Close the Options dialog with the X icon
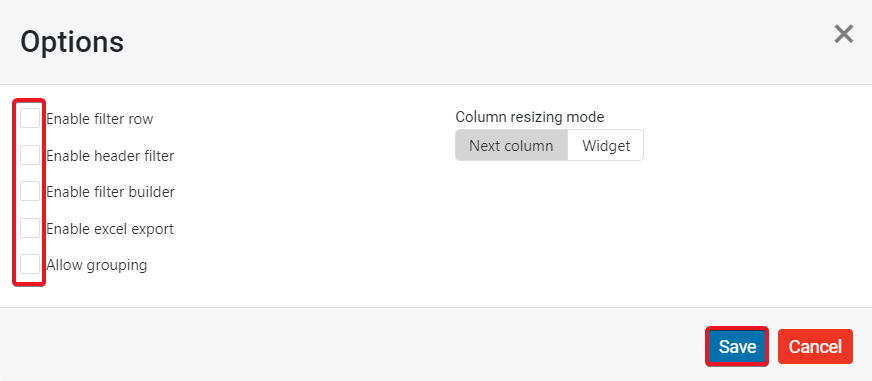This screenshot has width=872, height=381. pos(843,34)
